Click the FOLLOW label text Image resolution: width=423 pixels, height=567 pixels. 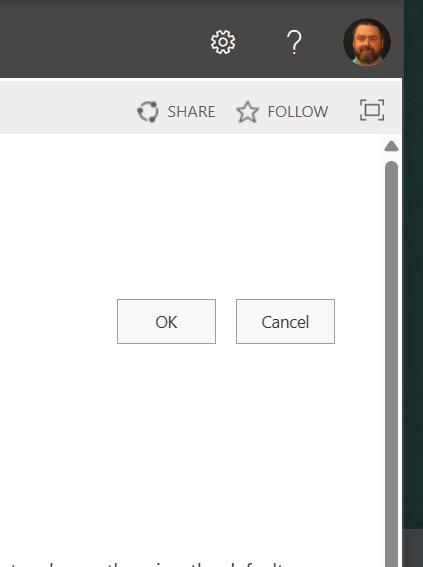pyautogui.click(x=298, y=111)
